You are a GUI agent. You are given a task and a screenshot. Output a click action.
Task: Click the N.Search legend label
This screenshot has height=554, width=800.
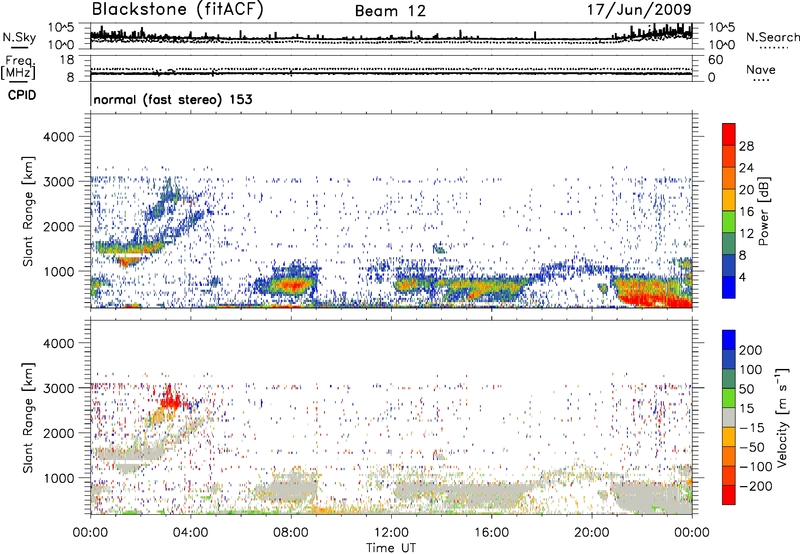coord(772,37)
